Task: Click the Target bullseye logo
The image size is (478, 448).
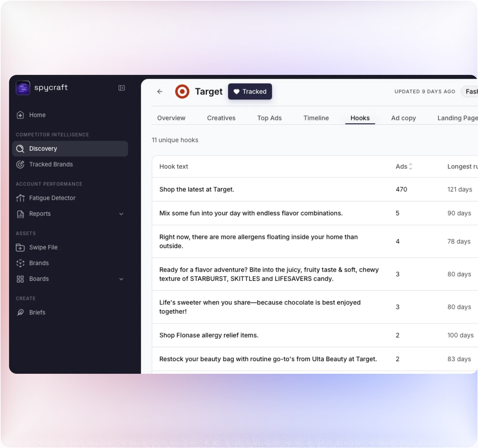Action: 182,92
